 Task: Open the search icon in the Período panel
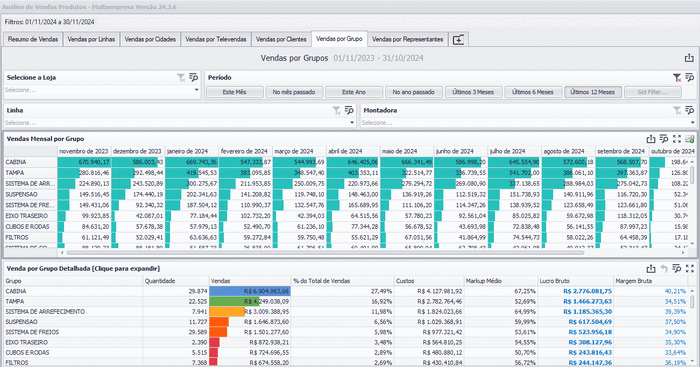click(x=689, y=78)
